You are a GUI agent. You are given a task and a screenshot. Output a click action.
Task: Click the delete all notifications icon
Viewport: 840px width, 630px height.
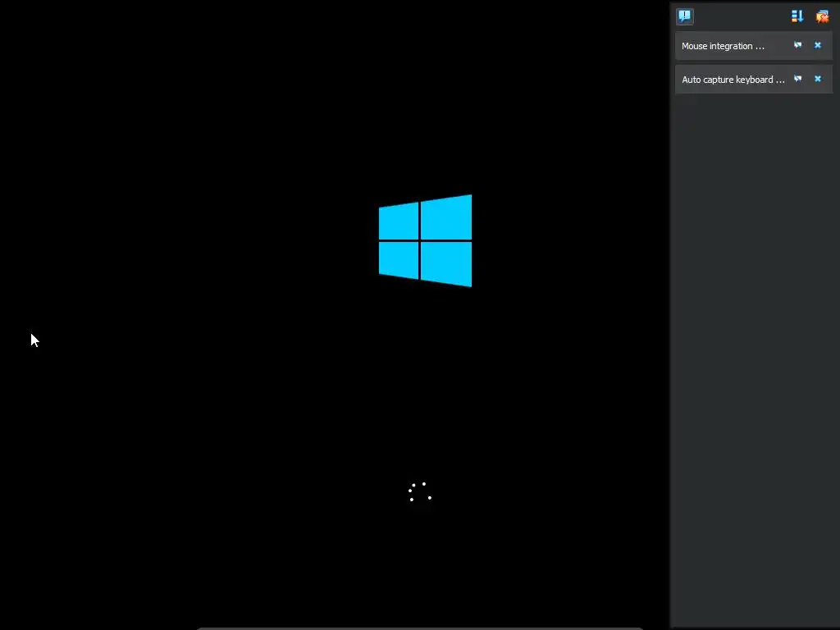(822, 16)
